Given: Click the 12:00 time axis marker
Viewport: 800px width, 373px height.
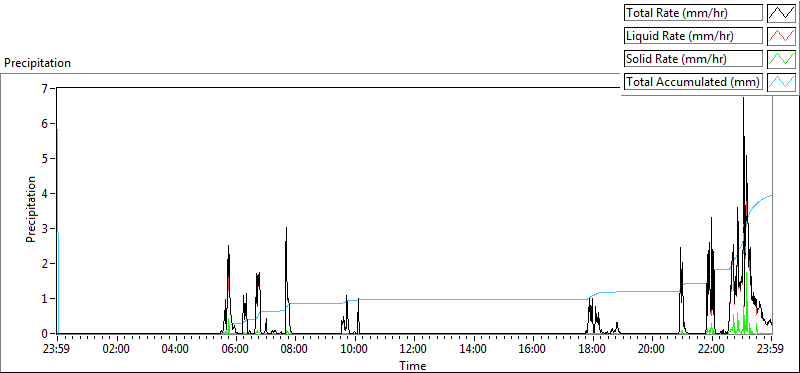Looking at the screenshot, I should coord(414,350).
